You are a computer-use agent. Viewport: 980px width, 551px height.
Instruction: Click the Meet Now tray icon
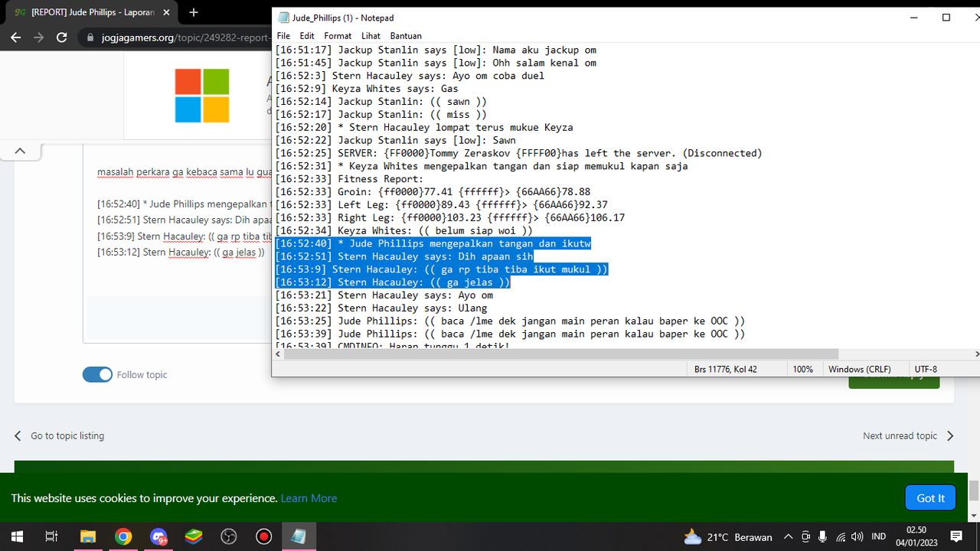(805, 536)
